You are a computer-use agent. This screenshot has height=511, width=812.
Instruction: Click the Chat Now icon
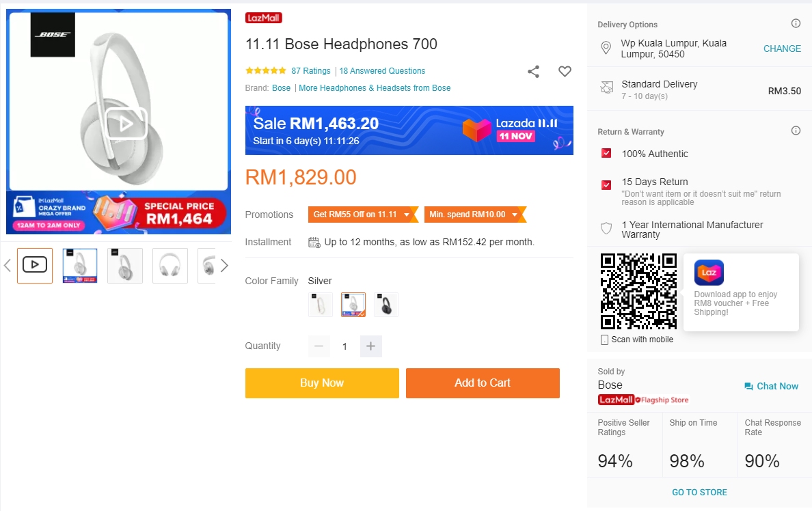click(x=749, y=387)
